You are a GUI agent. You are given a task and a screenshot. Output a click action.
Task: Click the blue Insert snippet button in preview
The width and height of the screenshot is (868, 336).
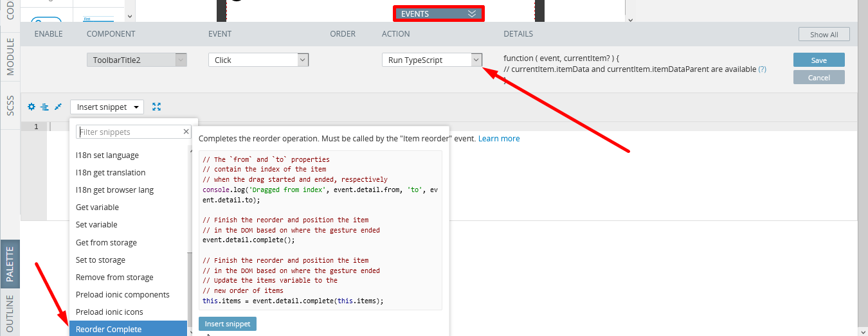[x=228, y=324]
